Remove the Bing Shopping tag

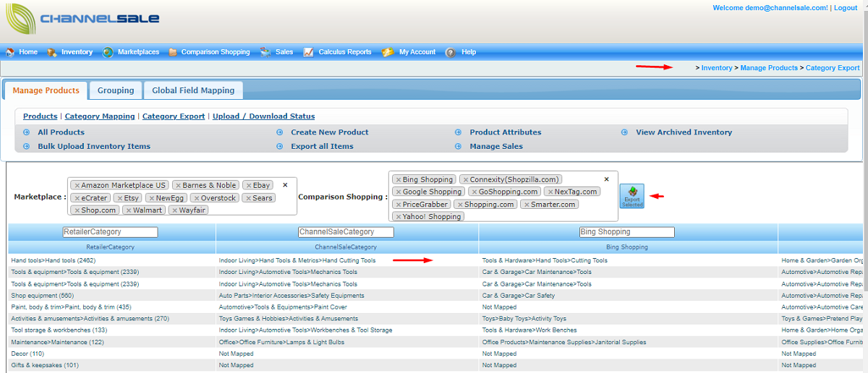pos(398,179)
